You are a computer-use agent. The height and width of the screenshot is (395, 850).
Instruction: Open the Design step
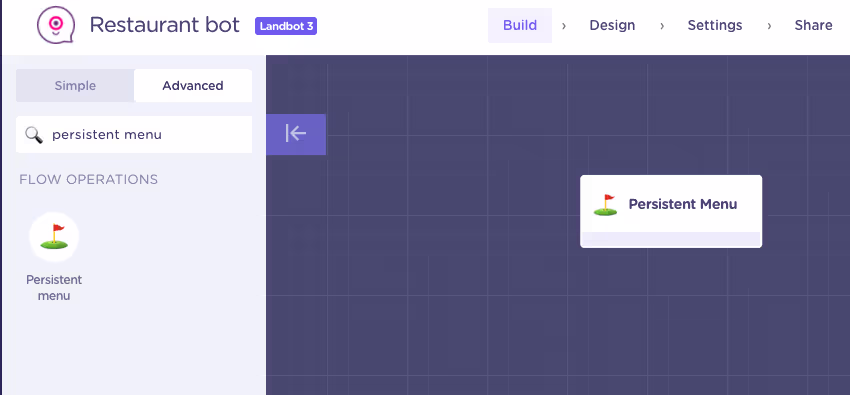[x=612, y=25]
